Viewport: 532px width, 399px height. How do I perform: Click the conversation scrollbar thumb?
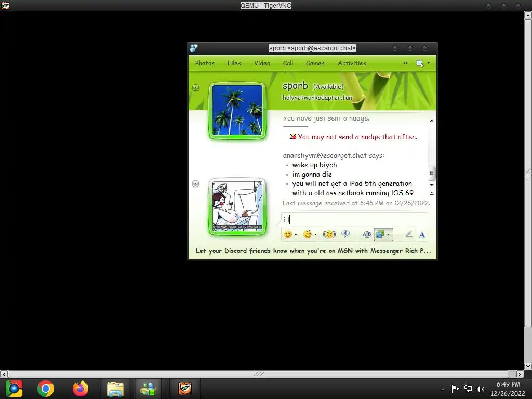432,174
